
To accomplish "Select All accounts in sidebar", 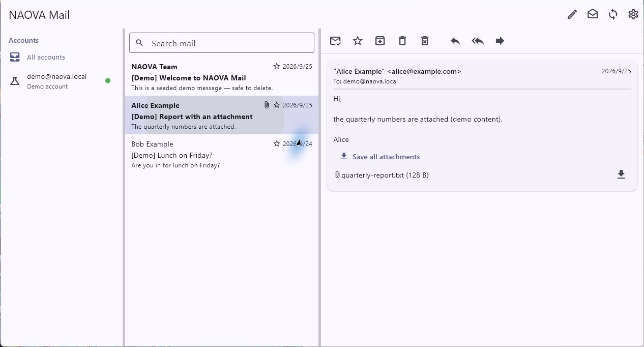I will (62, 57).
